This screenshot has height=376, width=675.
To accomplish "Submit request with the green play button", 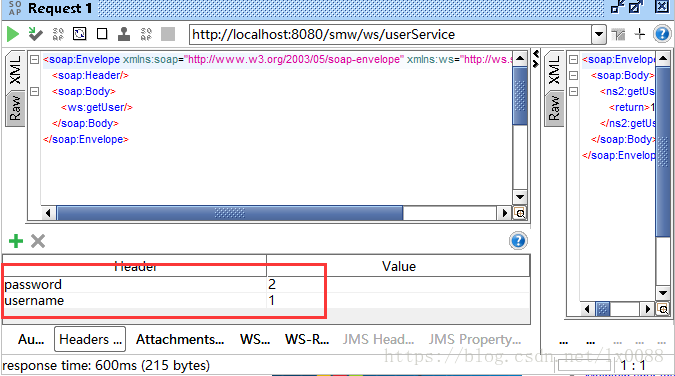I will coord(13,34).
